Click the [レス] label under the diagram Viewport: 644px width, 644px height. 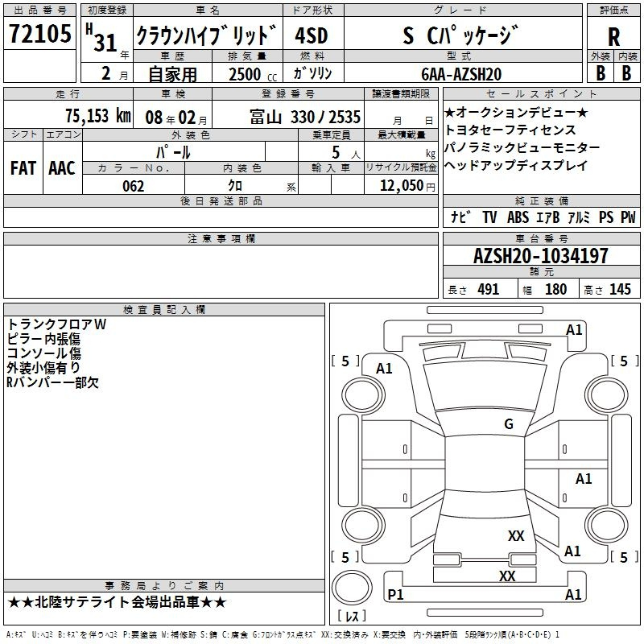coord(352,617)
